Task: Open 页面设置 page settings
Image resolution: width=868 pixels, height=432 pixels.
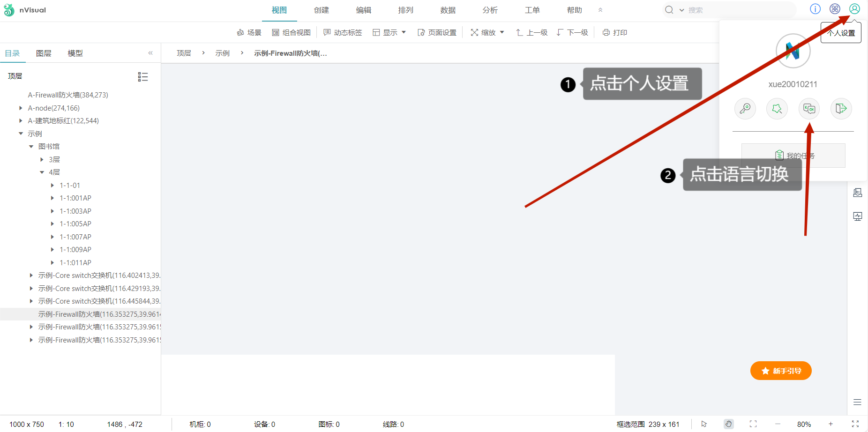Action: tap(437, 32)
